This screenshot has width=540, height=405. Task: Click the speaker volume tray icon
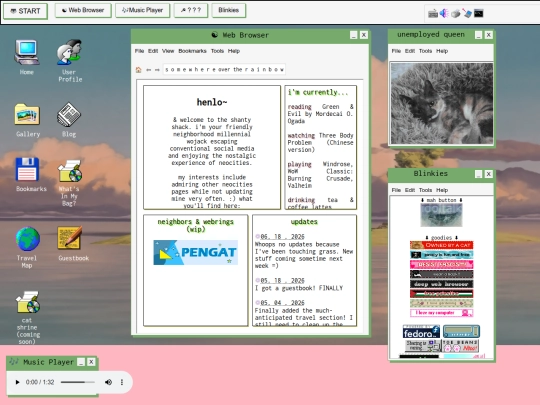coord(444,13)
